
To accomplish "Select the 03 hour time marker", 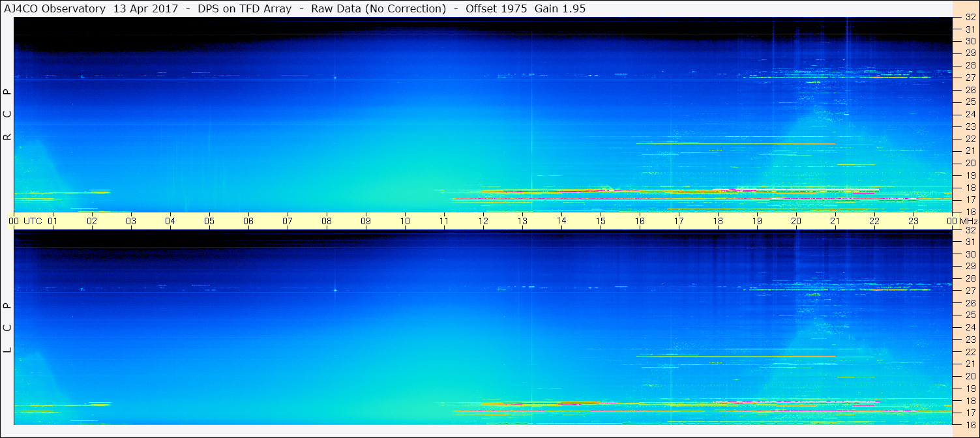I will [131, 221].
